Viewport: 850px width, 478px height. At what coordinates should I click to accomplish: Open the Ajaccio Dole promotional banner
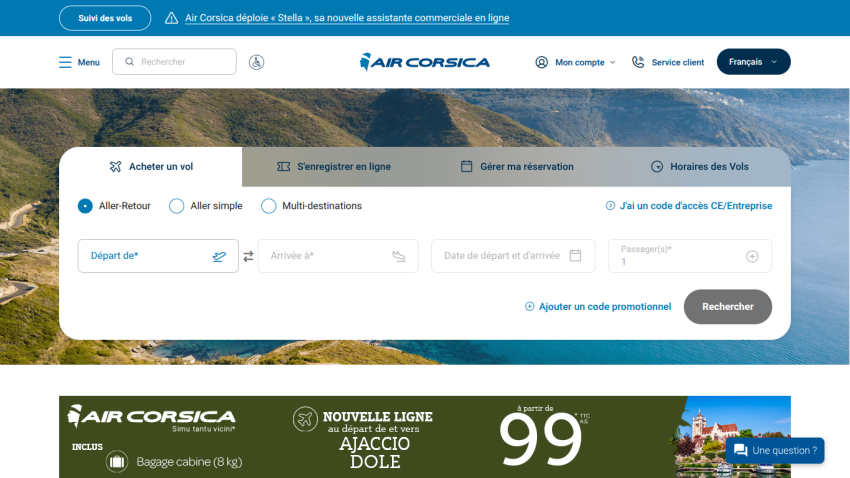[x=425, y=437]
